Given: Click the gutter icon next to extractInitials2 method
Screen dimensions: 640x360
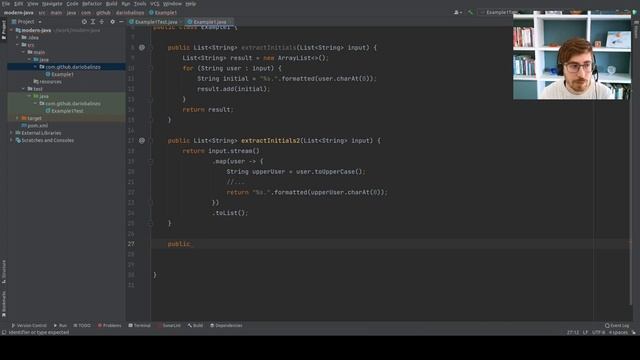Looking at the screenshot, I should pos(142,140).
